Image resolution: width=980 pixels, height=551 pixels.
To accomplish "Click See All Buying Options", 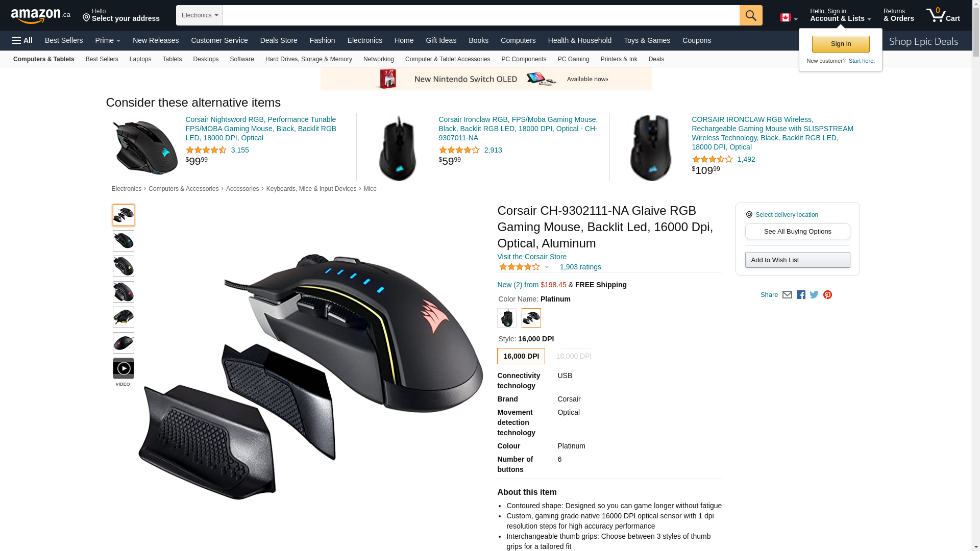I will pyautogui.click(x=797, y=232).
